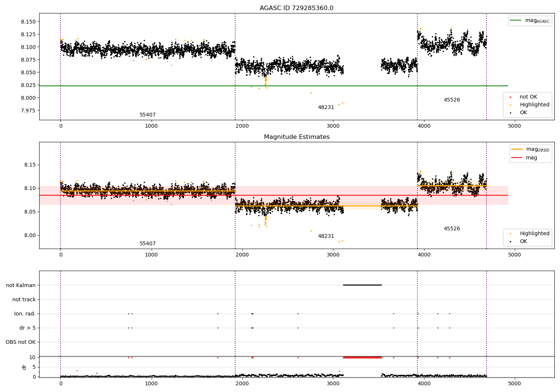The width and height of the screenshot is (560, 392).
Task: Click the black "not Kalman" flagged segment bar
Action: pos(362,285)
